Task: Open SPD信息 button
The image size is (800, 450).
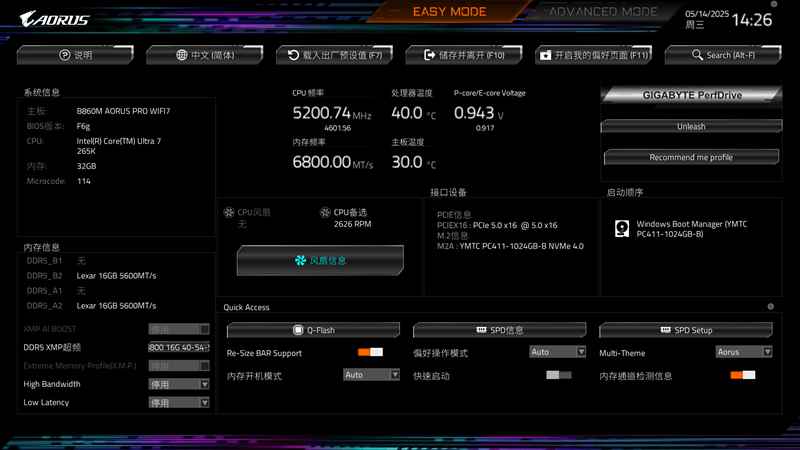Action: point(499,330)
